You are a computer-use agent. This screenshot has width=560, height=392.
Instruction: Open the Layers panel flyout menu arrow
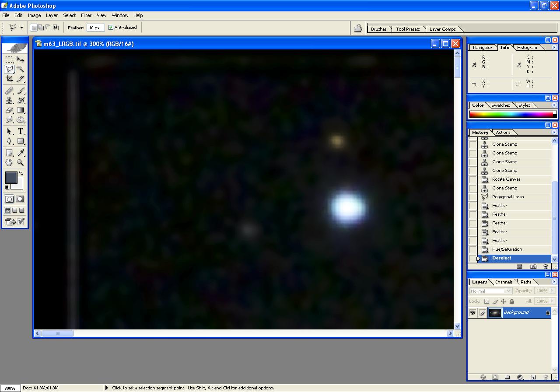(x=554, y=282)
